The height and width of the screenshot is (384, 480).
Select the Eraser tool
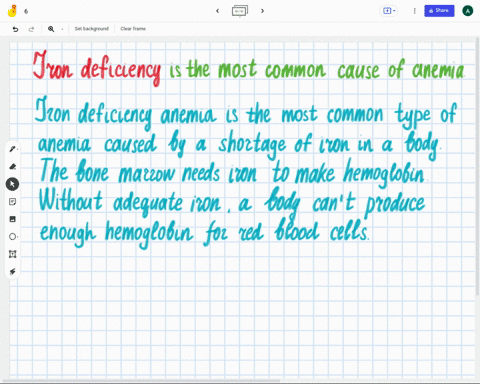(12, 166)
